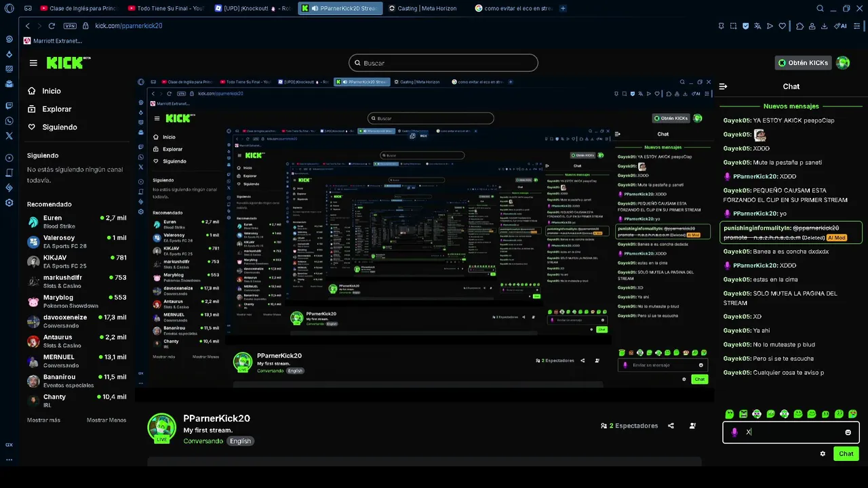Open Maryblog channel in recommended list

click(x=77, y=301)
